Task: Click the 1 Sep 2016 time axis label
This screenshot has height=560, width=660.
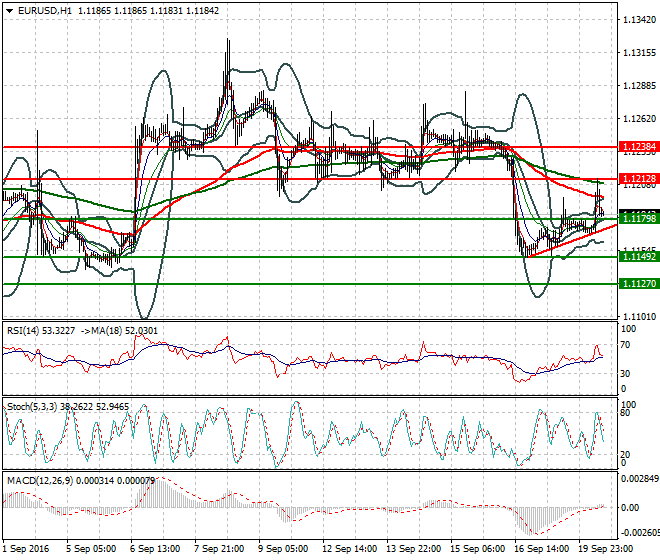Action: [x=26, y=549]
